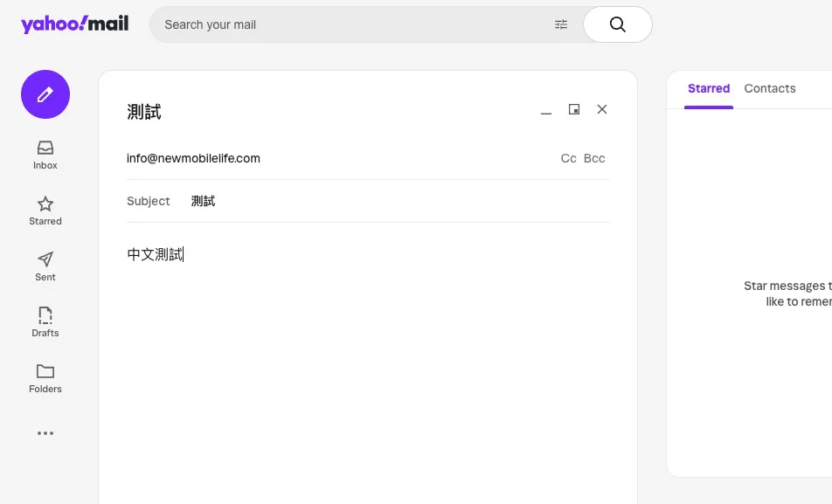Open advanced search filters icon
This screenshot has width=832, height=504.
coord(561,24)
